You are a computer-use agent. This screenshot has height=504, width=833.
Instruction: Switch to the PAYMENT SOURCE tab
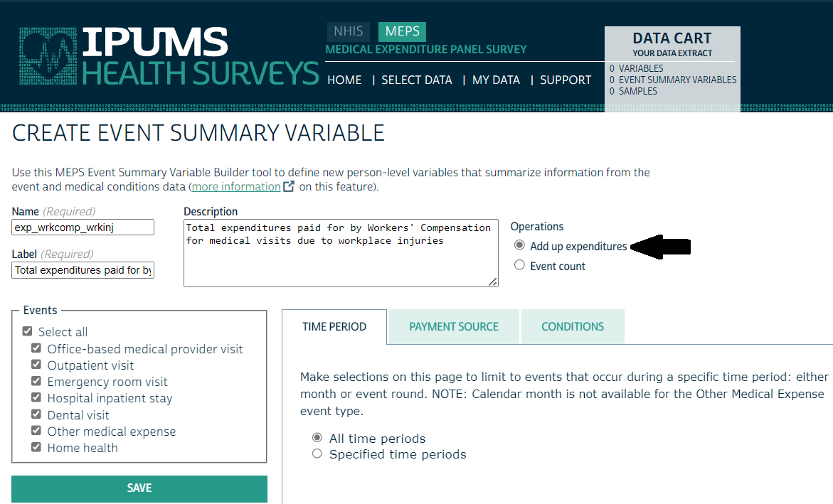coord(453,326)
